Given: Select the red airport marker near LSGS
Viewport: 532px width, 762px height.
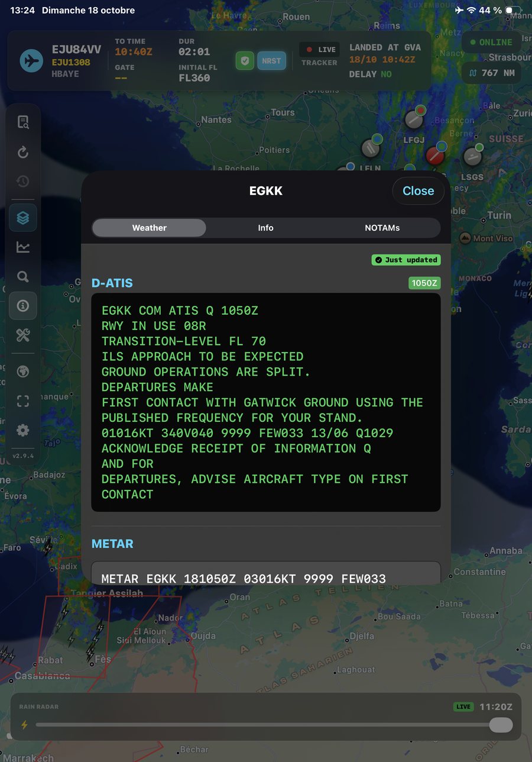Looking at the screenshot, I should pos(436,155).
